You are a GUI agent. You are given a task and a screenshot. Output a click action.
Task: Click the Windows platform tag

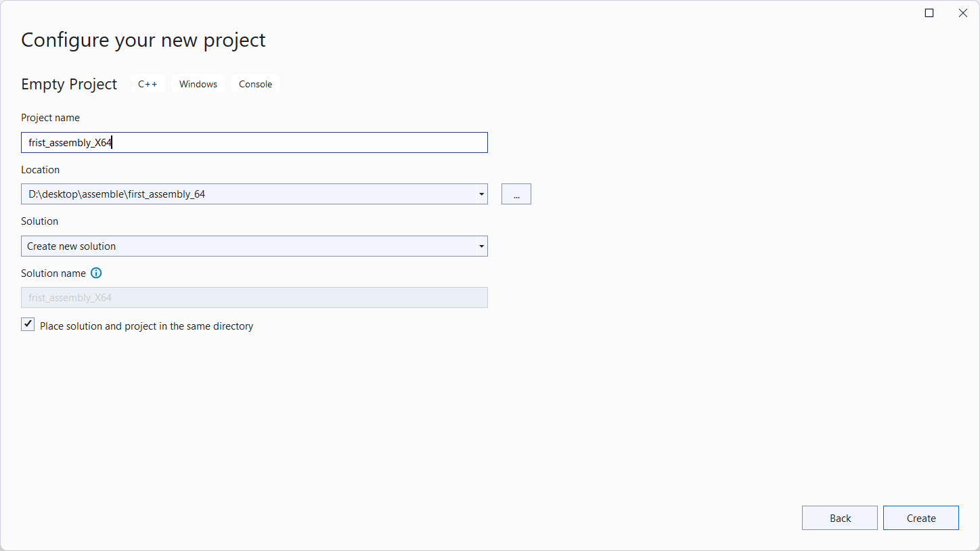click(198, 84)
